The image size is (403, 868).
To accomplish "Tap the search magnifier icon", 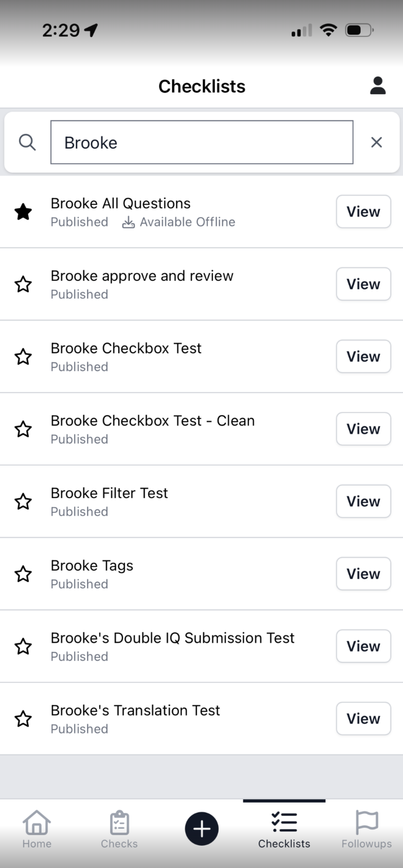I will pos(27,142).
